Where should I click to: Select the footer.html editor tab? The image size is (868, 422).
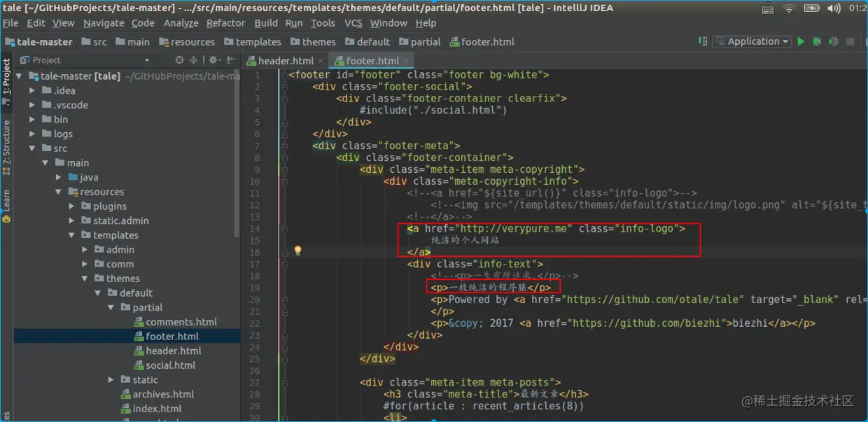(x=370, y=61)
